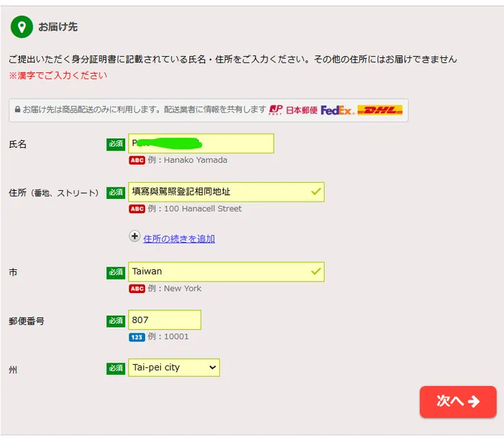Click the FedEx logo
Screen dimensions: 504x439
338,110
